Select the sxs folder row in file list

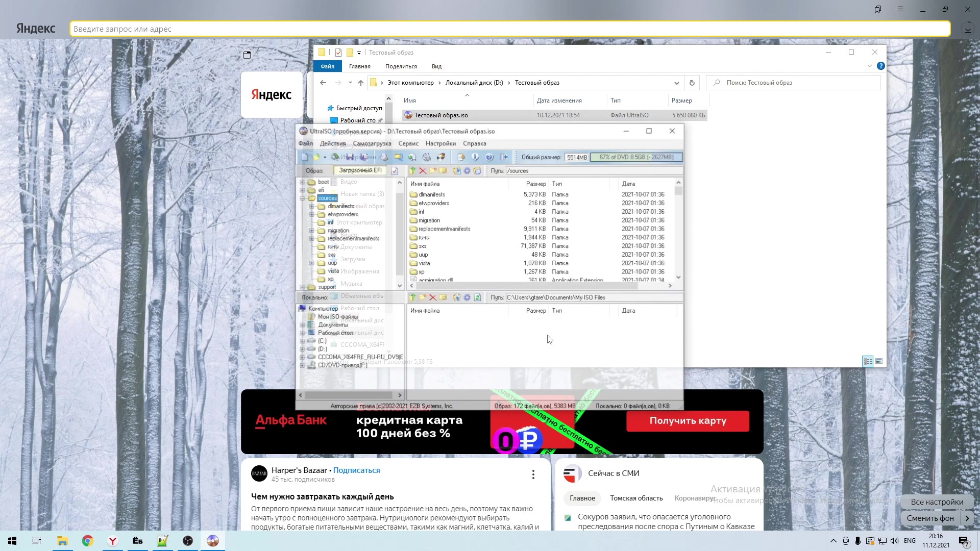pos(541,246)
